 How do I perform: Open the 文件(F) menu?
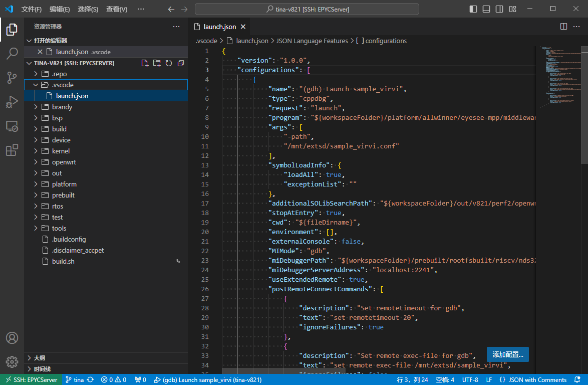point(32,9)
